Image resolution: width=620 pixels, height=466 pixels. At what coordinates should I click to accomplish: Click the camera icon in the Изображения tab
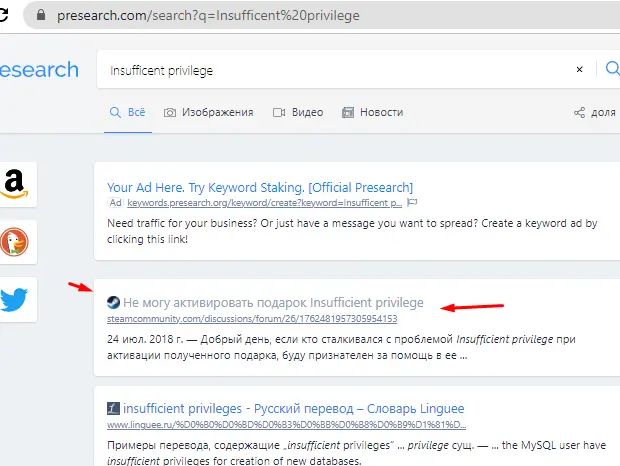point(170,113)
